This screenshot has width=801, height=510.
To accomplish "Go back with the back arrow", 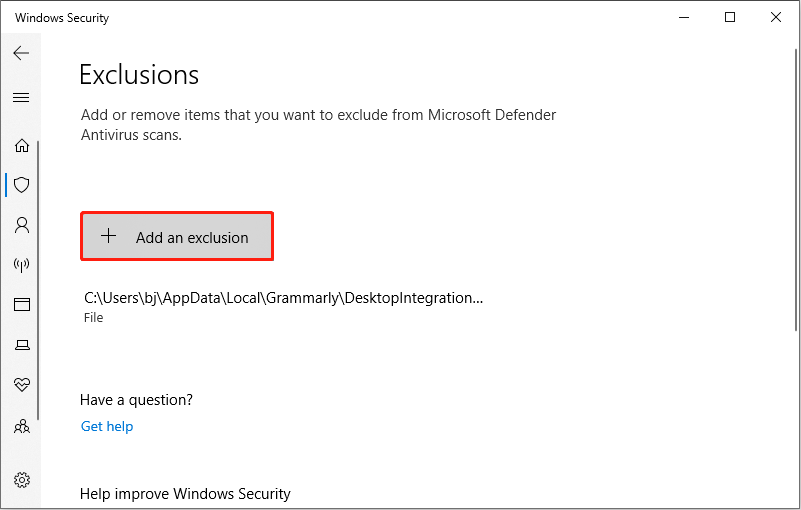I will pos(21,53).
